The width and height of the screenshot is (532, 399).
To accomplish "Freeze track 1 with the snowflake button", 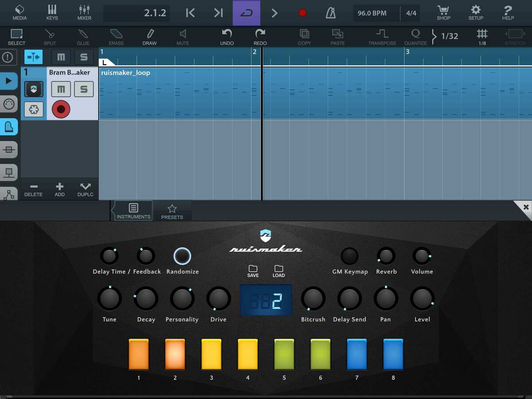I will point(34,109).
